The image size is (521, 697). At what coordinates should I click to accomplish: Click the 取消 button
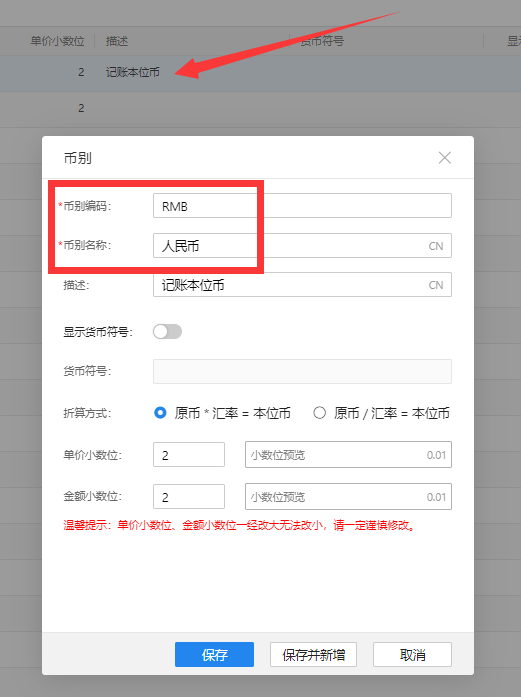click(x=413, y=654)
